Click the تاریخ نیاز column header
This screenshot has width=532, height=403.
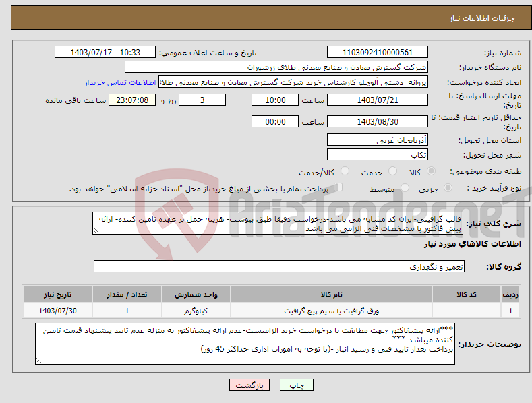coord(57,294)
